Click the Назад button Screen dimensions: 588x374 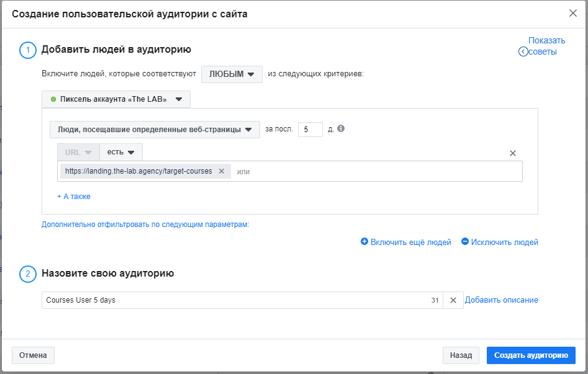point(461,355)
